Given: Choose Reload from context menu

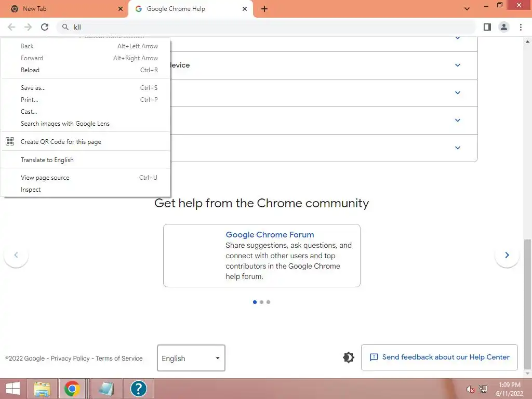Looking at the screenshot, I should [x=86, y=70].
